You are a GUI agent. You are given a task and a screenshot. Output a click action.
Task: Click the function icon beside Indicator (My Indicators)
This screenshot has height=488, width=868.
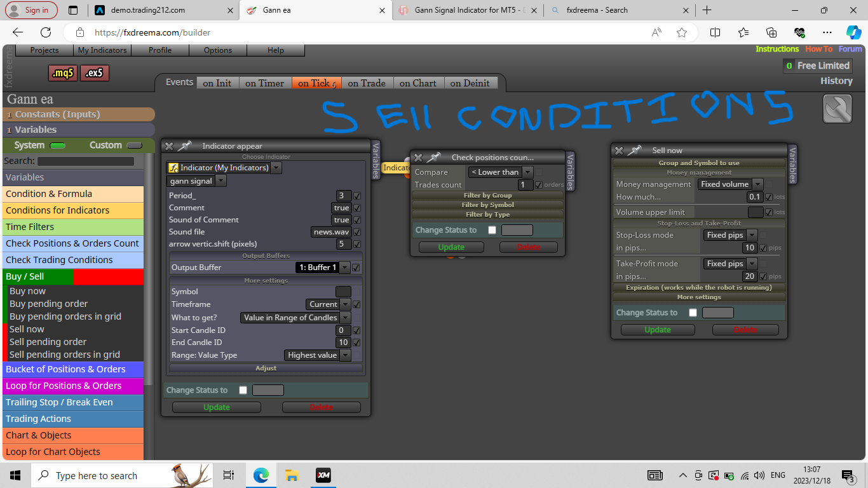point(173,168)
